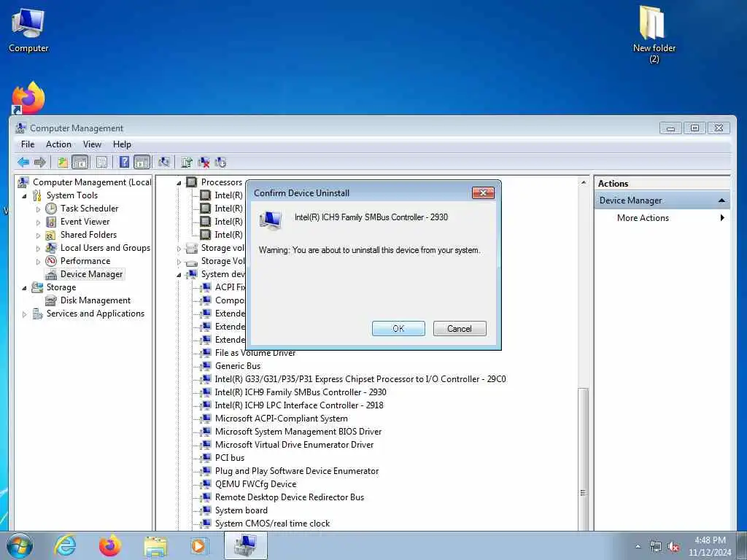The height and width of the screenshot is (560, 747).
Task: Open More Actions in Actions pane
Action: [662, 217]
